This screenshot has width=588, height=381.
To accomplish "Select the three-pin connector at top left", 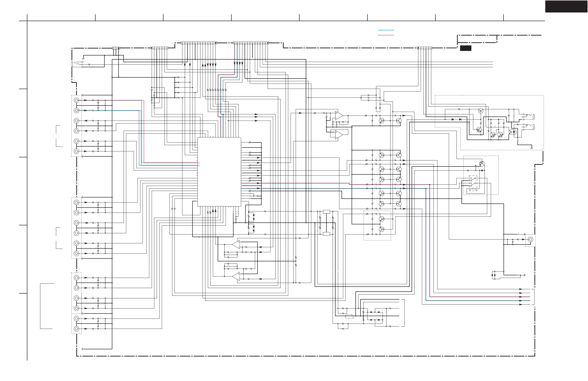I will (116, 48).
